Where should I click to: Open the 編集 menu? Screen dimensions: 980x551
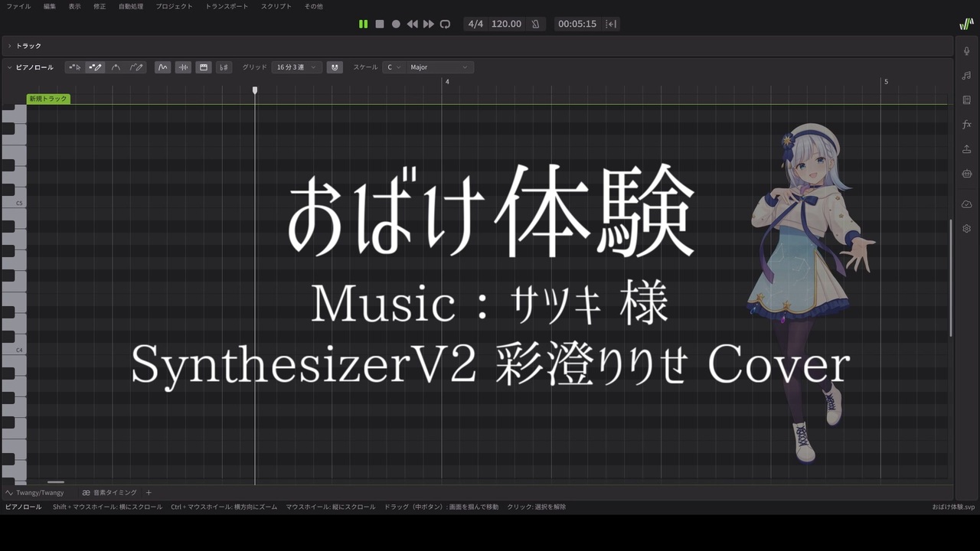click(x=50, y=6)
